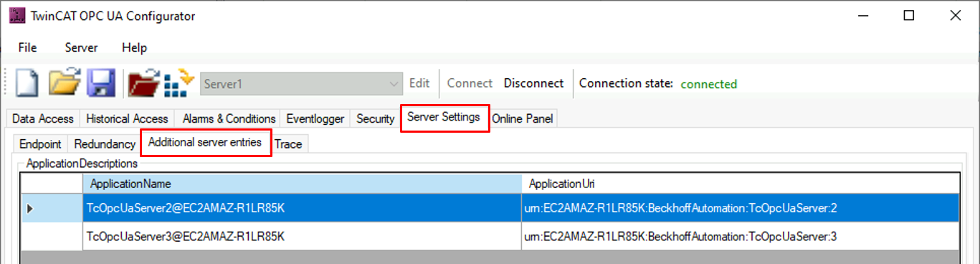Click the Connect button
980x264 pixels.
point(470,83)
